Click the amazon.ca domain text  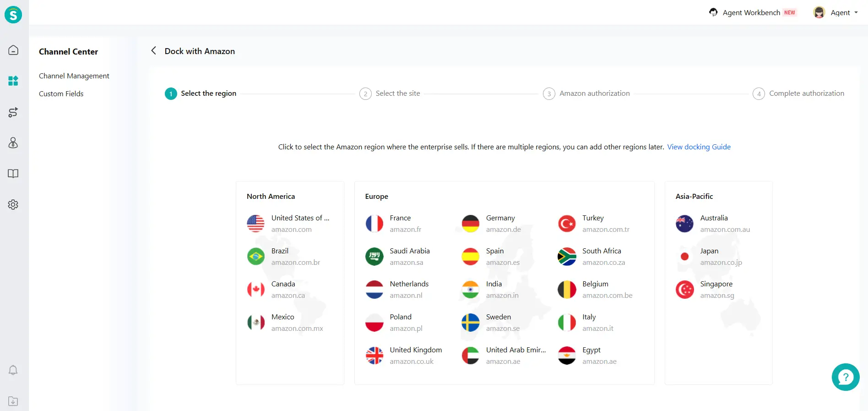pos(288,296)
